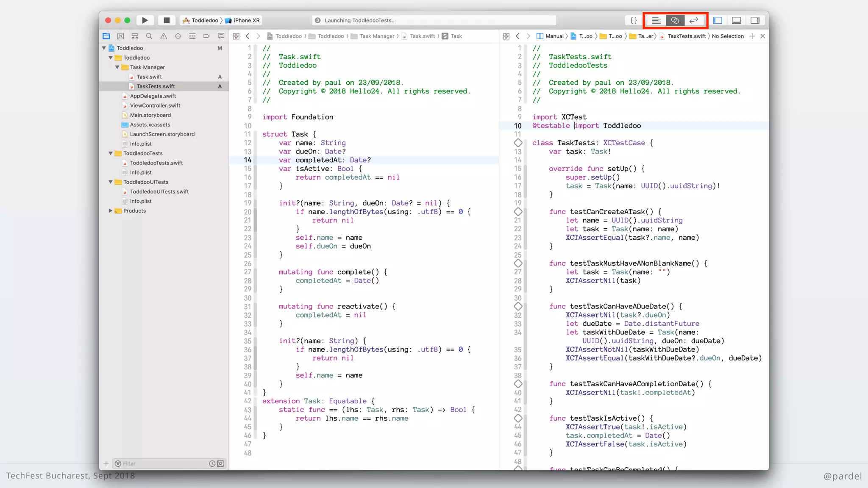Open the Test navigator diamond icon
This screenshot has width=868, height=488.
click(x=178, y=36)
